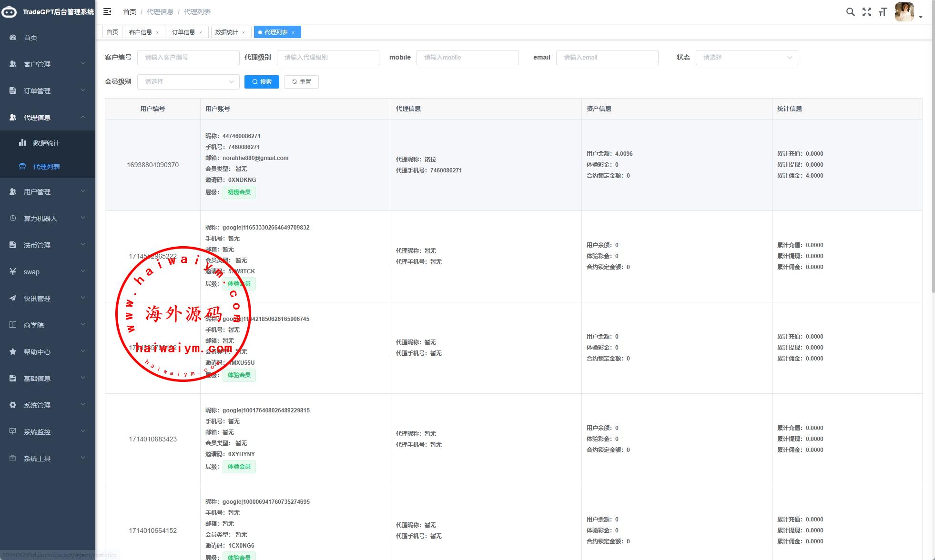
Task: Focus the 客户编号 input field
Action: 188,57
